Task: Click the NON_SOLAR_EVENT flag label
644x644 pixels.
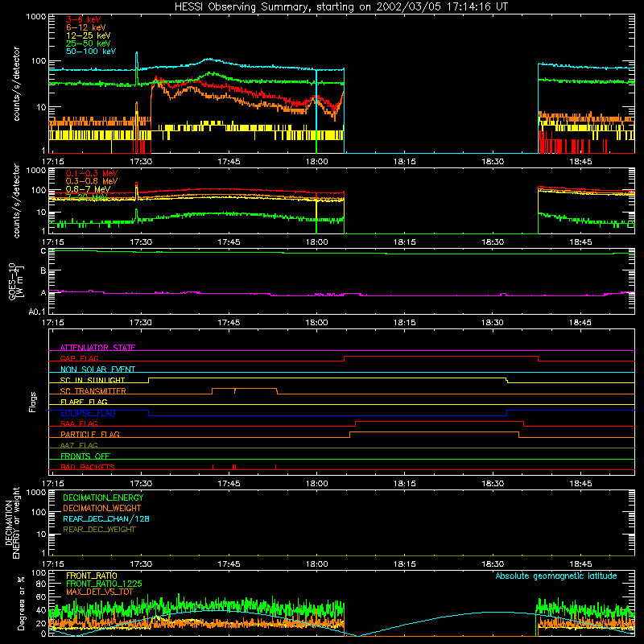Action: pos(97,369)
